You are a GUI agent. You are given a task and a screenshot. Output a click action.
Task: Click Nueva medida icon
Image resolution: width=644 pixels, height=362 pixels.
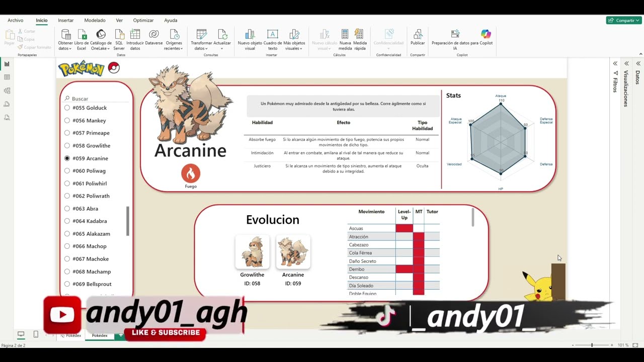click(345, 34)
